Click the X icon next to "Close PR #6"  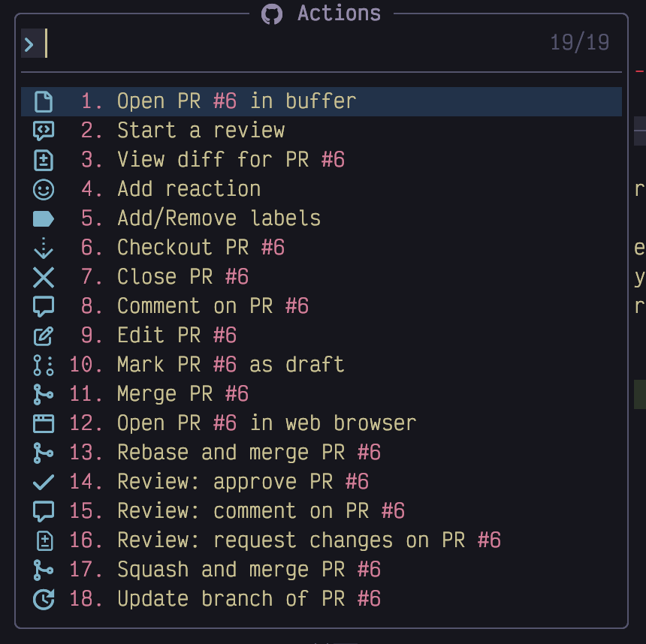pos(43,276)
